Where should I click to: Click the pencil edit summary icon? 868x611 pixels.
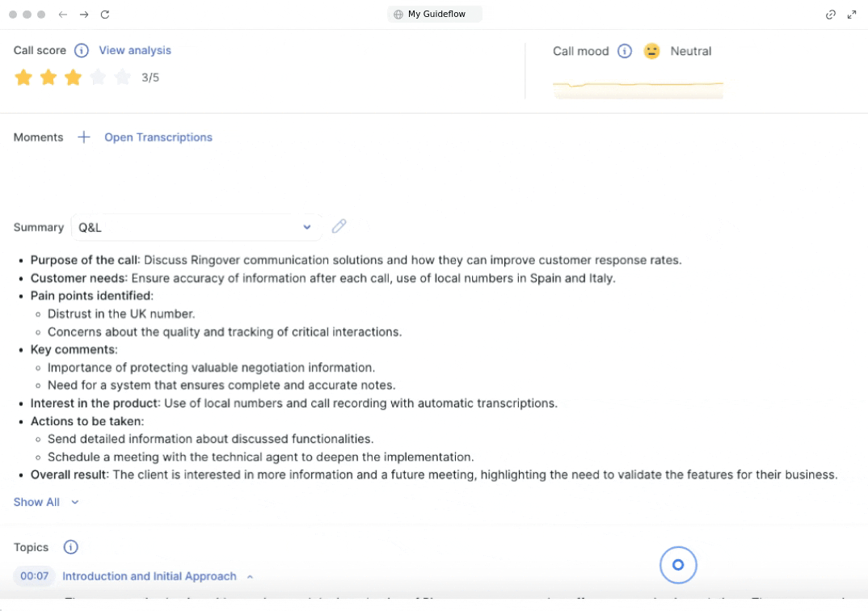(339, 226)
